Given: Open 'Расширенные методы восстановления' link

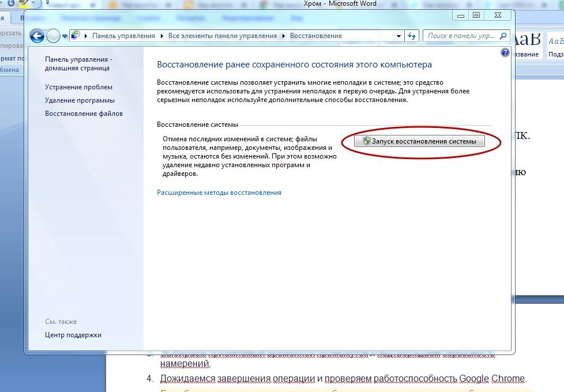Looking at the screenshot, I should click(x=219, y=193).
